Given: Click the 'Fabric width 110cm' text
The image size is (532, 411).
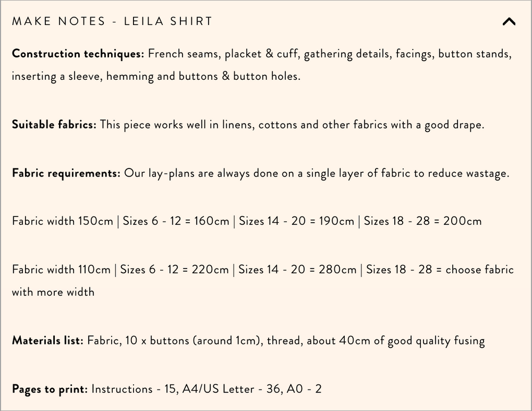Looking at the screenshot, I should tap(61, 269).
